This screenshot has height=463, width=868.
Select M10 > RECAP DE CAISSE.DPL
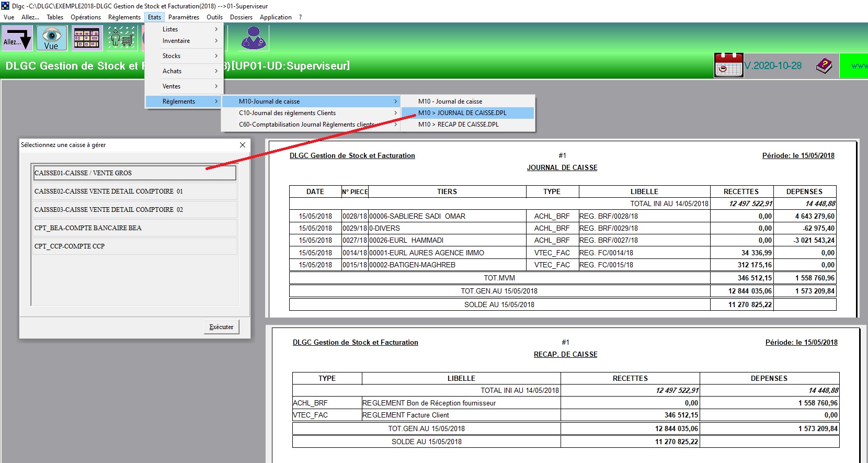point(468,125)
